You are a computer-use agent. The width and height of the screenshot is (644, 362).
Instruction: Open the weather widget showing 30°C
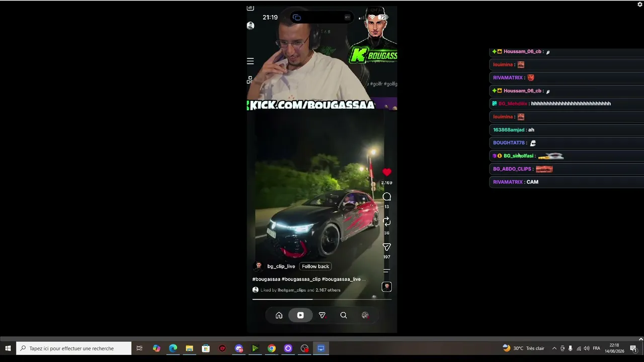tap(523, 348)
